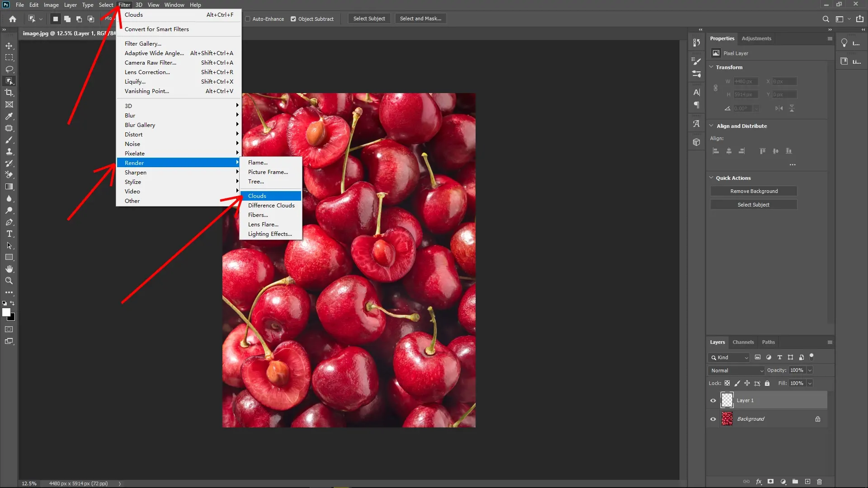Viewport: 868px width, 488px height.
Task: Open the Opacity dropdown
Action: pyautogui.click(x=809, y=370)
